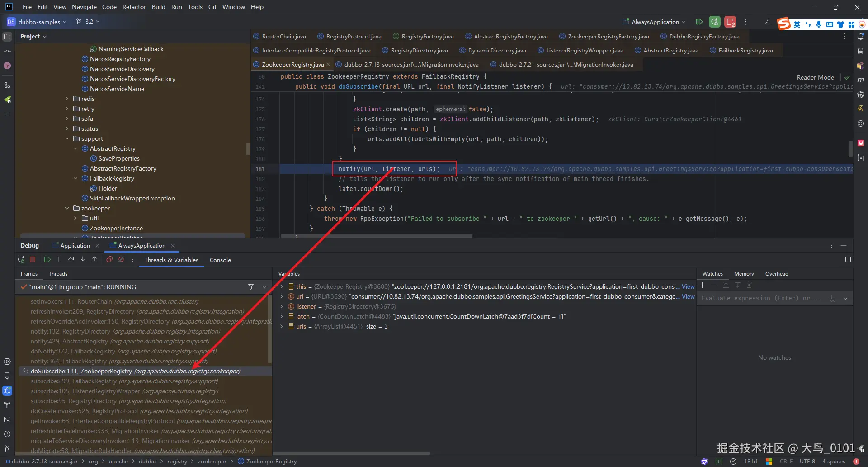Toggle Reader Mode in editor
868x467 pixels.
pos(815,77)
